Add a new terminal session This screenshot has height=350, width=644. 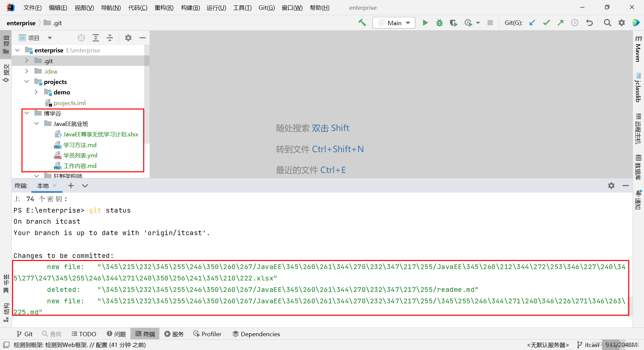tap(71, 185)
